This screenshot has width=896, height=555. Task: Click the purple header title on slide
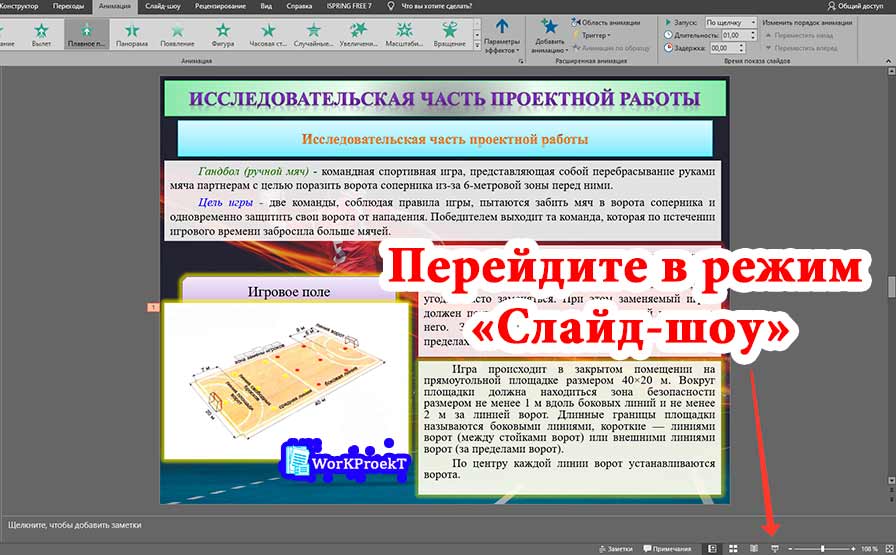coord(445,98)
